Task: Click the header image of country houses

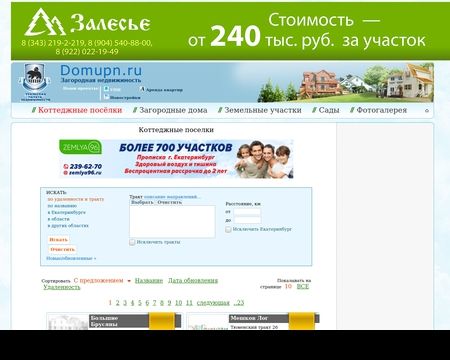Action: coord(345,82)
